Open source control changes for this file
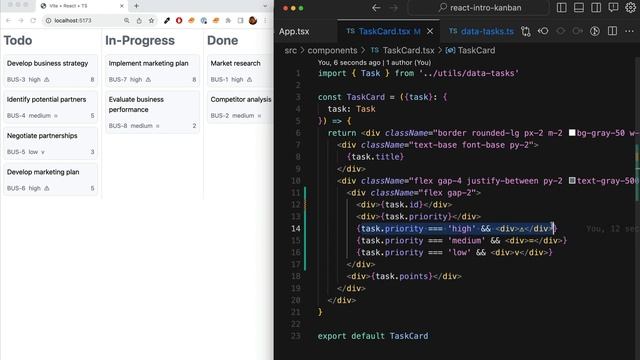 click(x=526, y=31)
